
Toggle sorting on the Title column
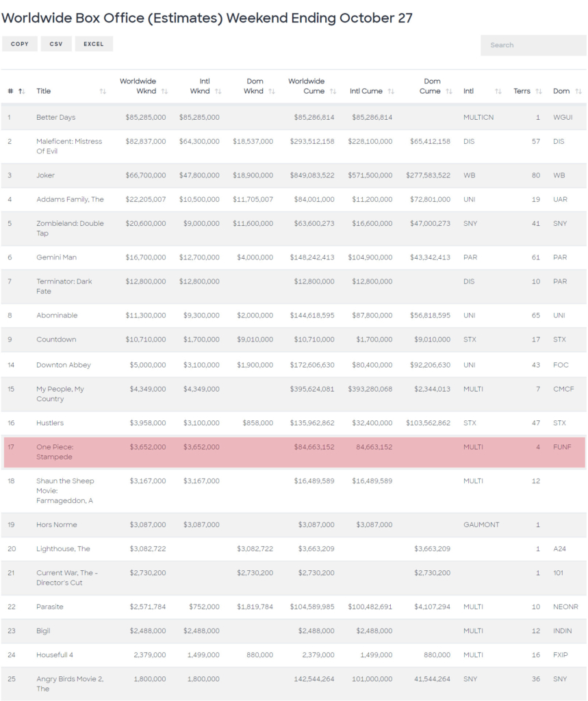44,90
